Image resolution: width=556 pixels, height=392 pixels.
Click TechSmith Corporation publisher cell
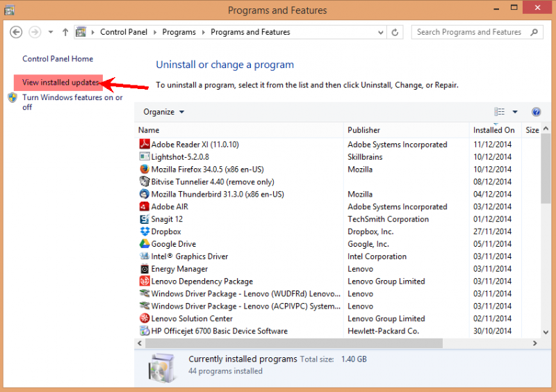click(x=389, y=219)
